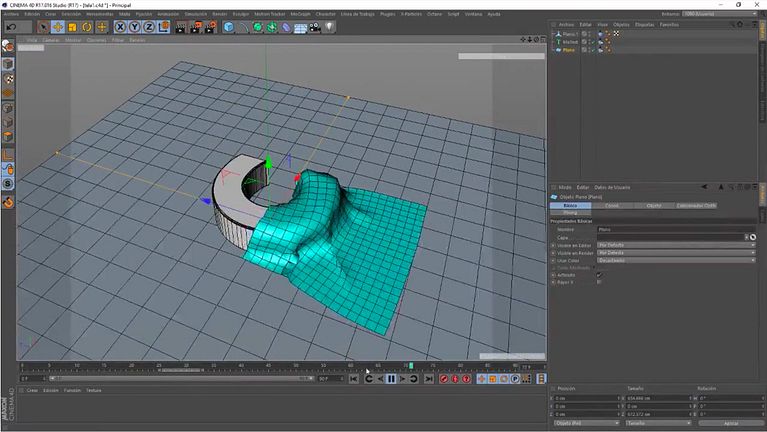
Task: Select the highlighted Plano object
Action: click(x=568, y=50)
